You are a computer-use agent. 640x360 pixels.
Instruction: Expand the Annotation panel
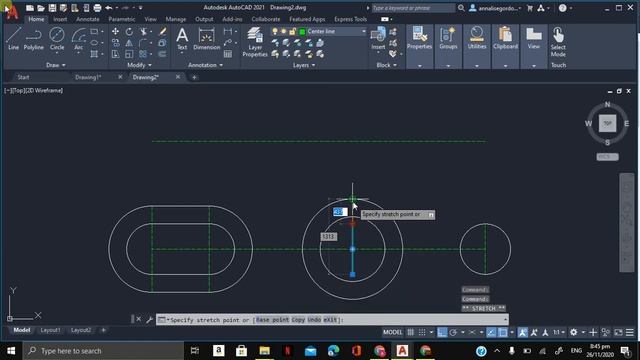click(205, 65)
